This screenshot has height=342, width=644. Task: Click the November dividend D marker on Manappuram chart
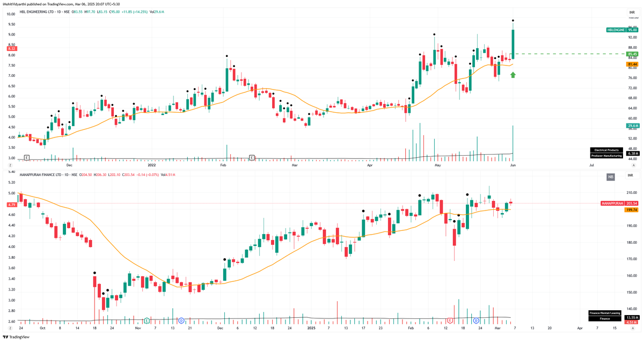pyautogui.click(x=181, y=320)
